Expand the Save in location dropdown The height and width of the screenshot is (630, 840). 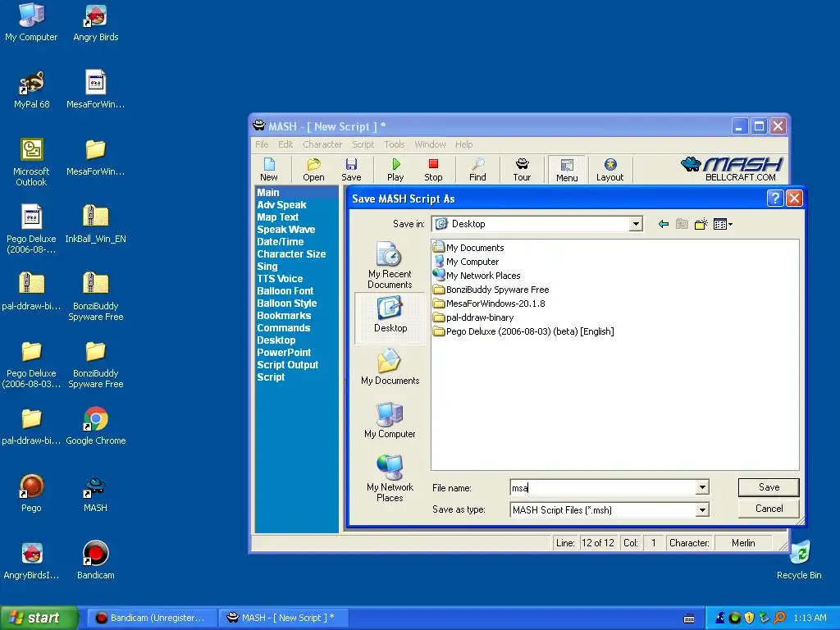point(636,224)
